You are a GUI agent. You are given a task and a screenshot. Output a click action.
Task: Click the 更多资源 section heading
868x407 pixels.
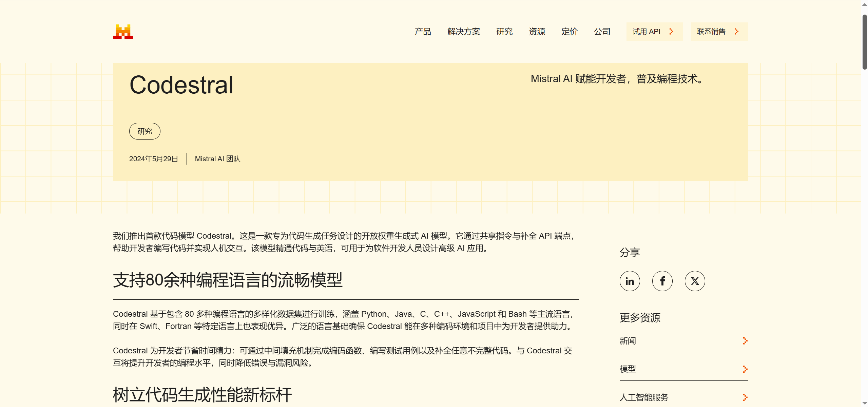[x=640, y=318]
